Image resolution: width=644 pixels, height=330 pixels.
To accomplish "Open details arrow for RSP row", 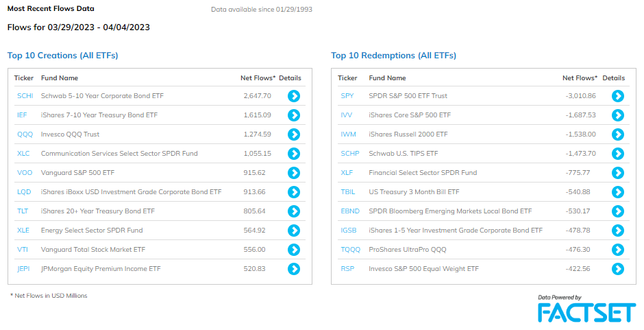I will point(618,269).
